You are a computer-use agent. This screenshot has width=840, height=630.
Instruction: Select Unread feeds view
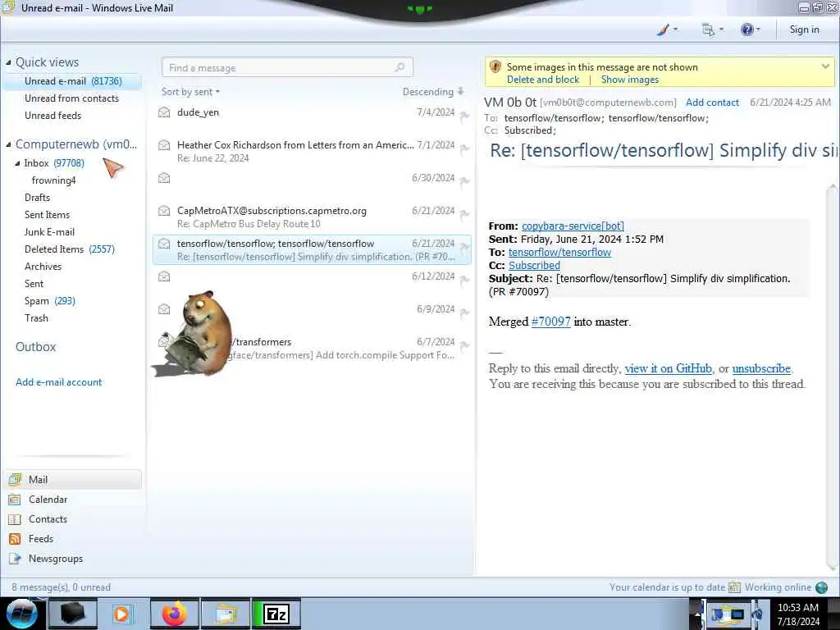pyautogui.click(x=53, y=115)
